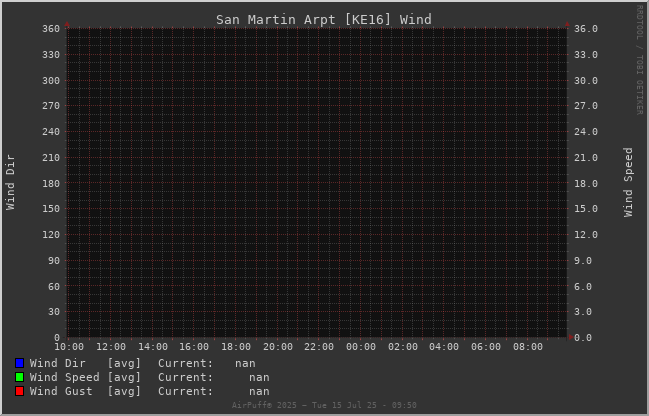649x416 pixels.
Task: Click the 04:00 time axis label
Action: click(x=444, y=347)
